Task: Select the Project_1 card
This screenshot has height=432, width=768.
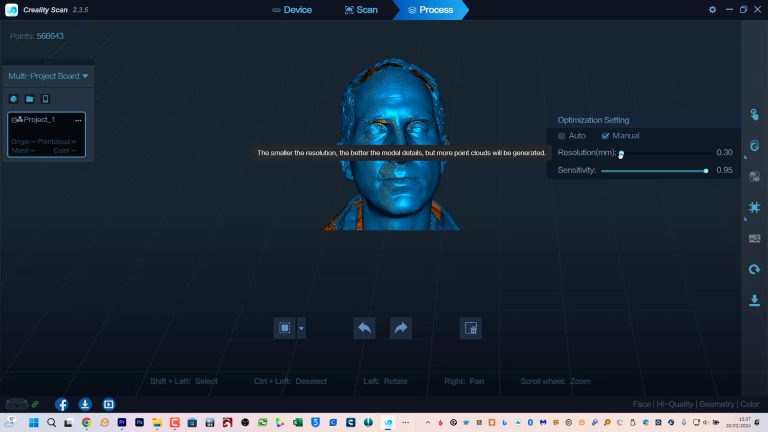Action: 47,135
